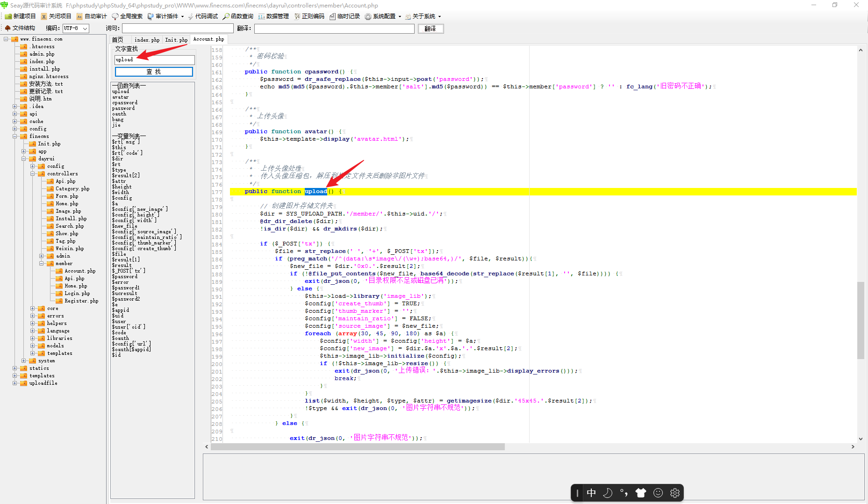Select install.php in the file tree
Image resolution: width=868 pixels, height=504 pixels.
click(44, 69)
